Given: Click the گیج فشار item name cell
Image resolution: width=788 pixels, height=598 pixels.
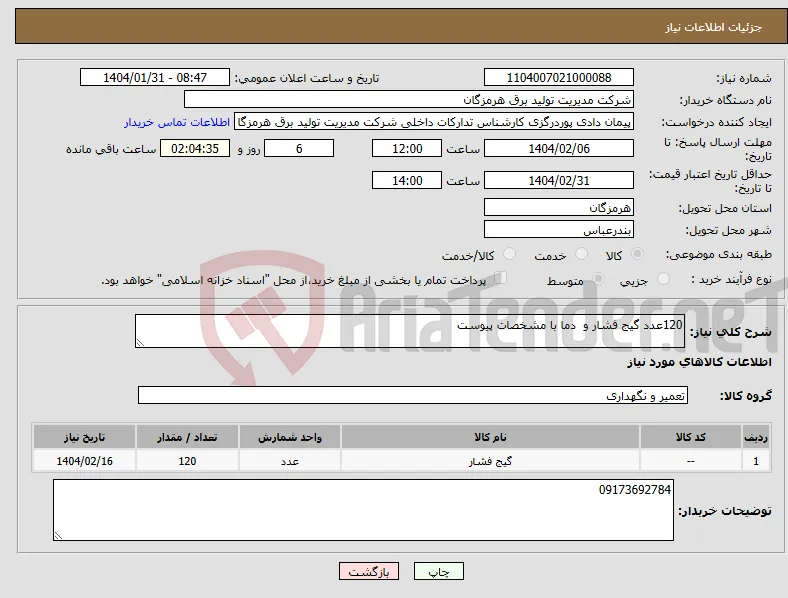Looking at the screenshot, I should (490, 461).
